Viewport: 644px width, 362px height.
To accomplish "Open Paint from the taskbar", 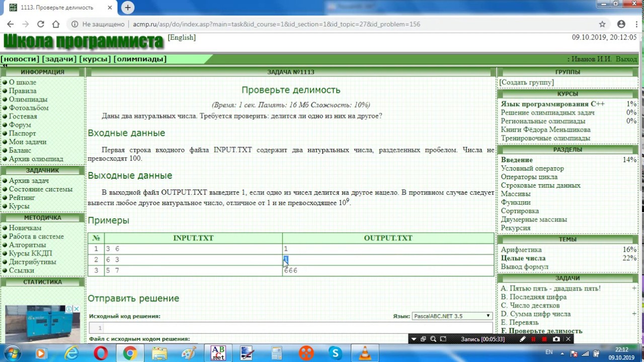I will pos(189,353).
